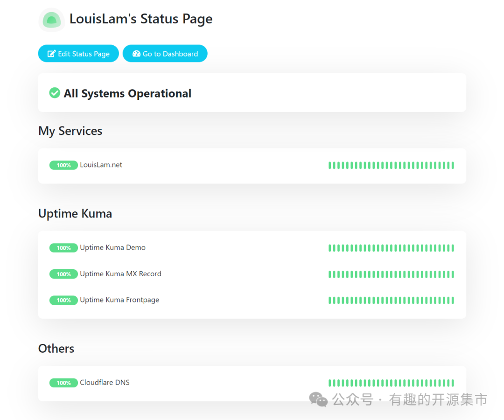Screen dimensions: 504x420
Task: Go to Dashboard button
Action: (165, 53)
